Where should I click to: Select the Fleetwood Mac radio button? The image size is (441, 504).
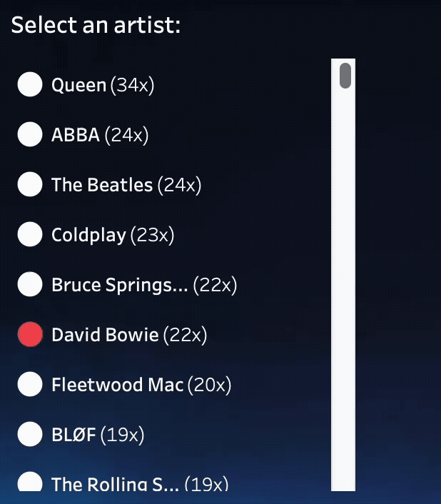coord(30,384)
